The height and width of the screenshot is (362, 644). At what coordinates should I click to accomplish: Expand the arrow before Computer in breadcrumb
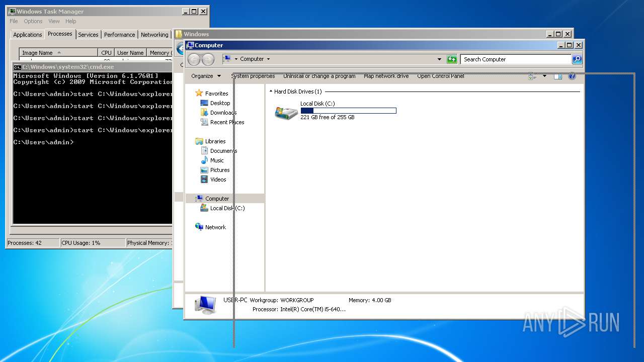[x=236, y=59]
